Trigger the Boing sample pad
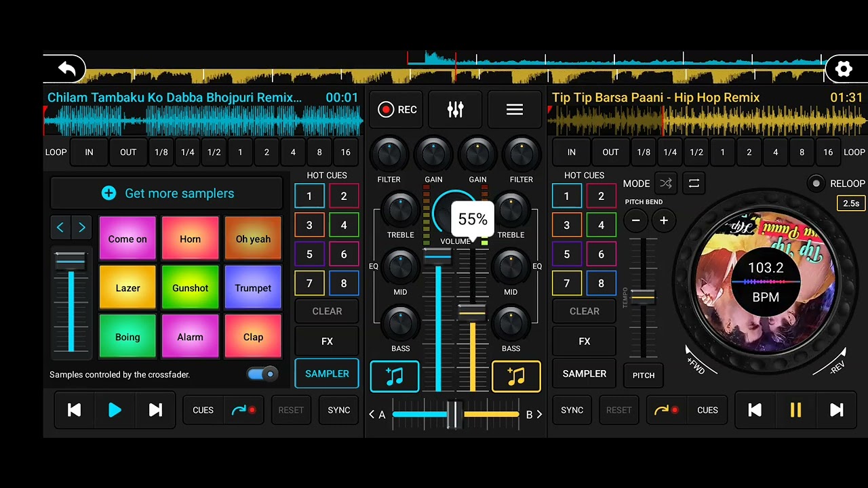Viewport: 868px width, 488px height. pyautogui.click(x=127, y=336)
